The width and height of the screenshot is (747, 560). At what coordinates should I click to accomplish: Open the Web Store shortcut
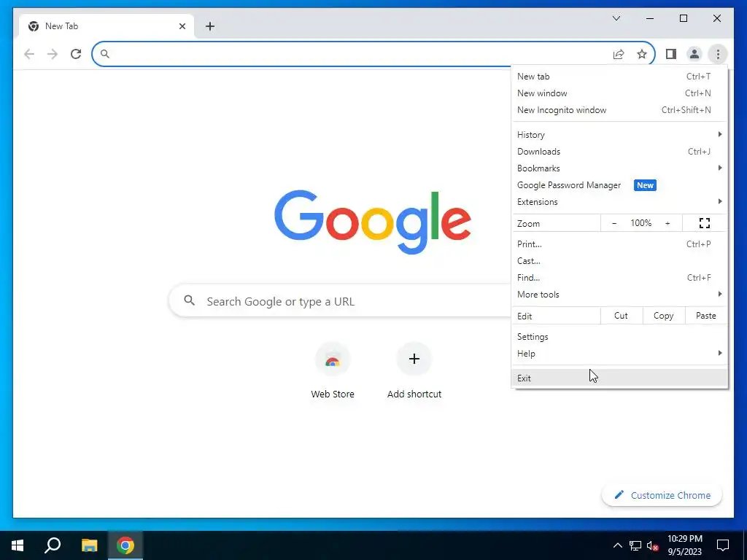point(333,371)
